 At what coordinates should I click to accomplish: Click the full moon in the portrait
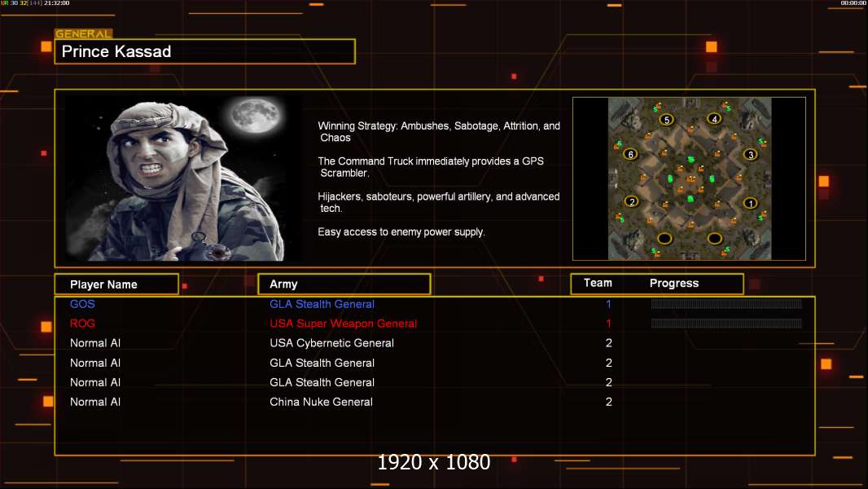[255, 115]
